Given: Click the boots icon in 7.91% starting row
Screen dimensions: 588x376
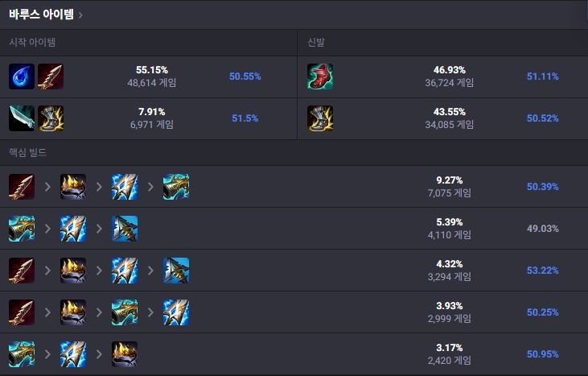Looking at the screenshot, I should [50, 118].
